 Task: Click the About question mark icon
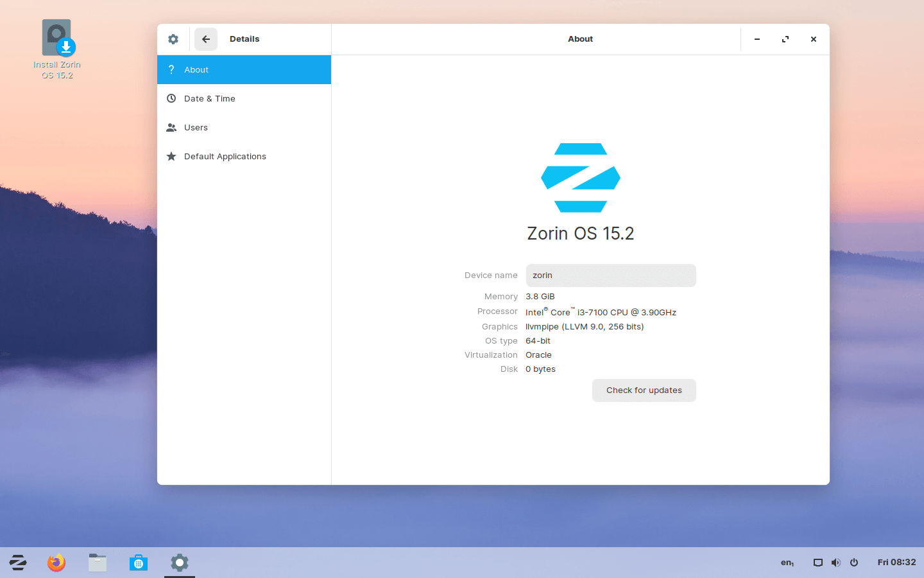[x=171, y=69]
